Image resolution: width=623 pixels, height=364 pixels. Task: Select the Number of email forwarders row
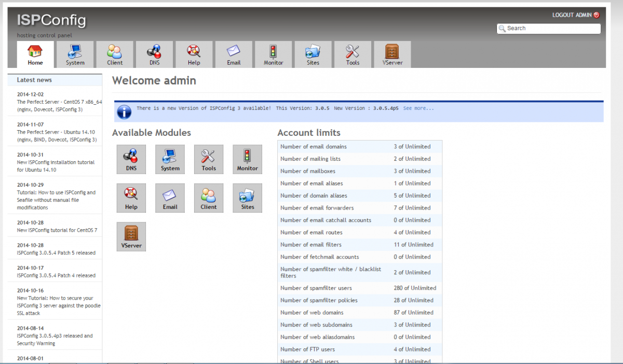360,208
